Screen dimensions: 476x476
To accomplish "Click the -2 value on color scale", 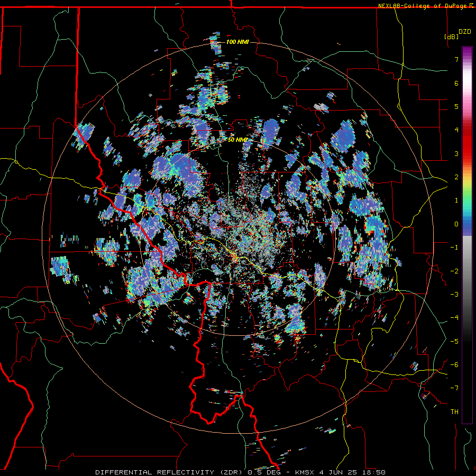I will (454, 271).
